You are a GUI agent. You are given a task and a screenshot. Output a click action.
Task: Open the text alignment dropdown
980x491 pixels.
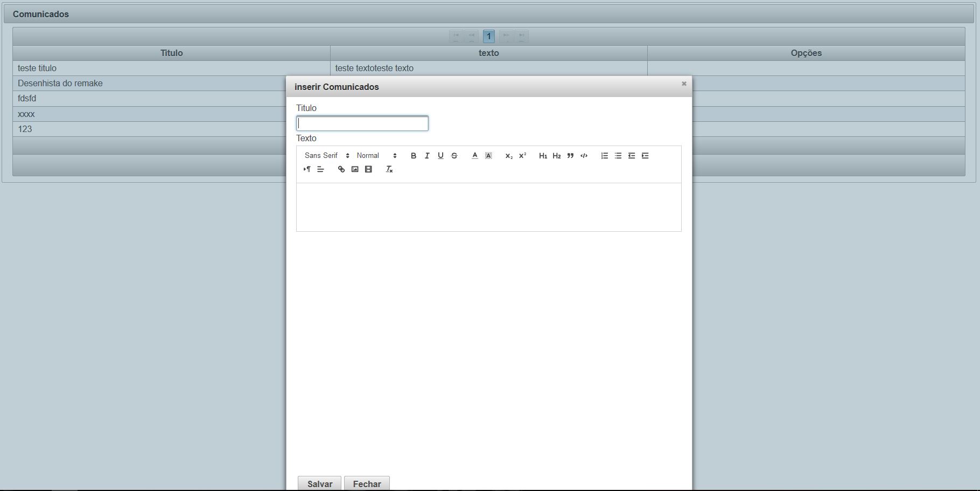point(320,169)
